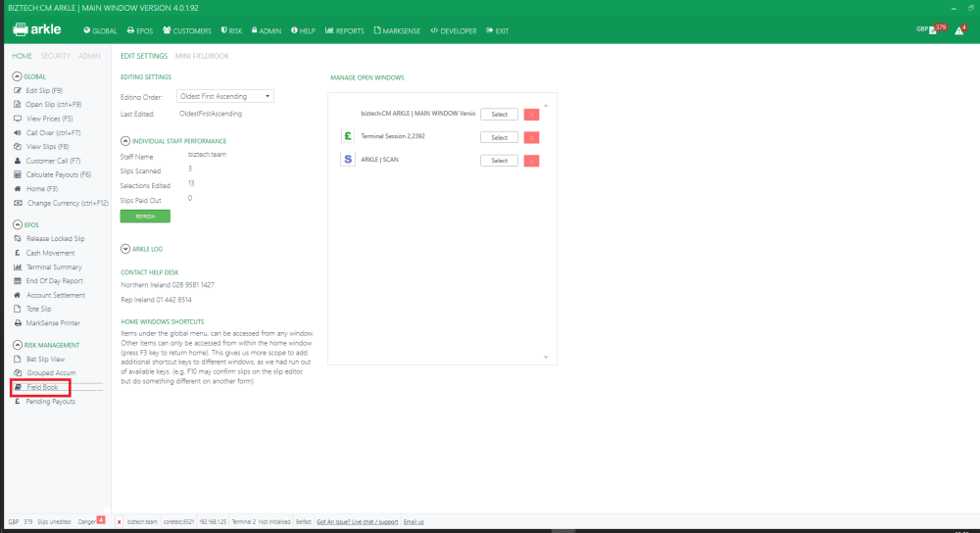
Task: Close the main window entry with red X
Action: [x=532, y=115]
